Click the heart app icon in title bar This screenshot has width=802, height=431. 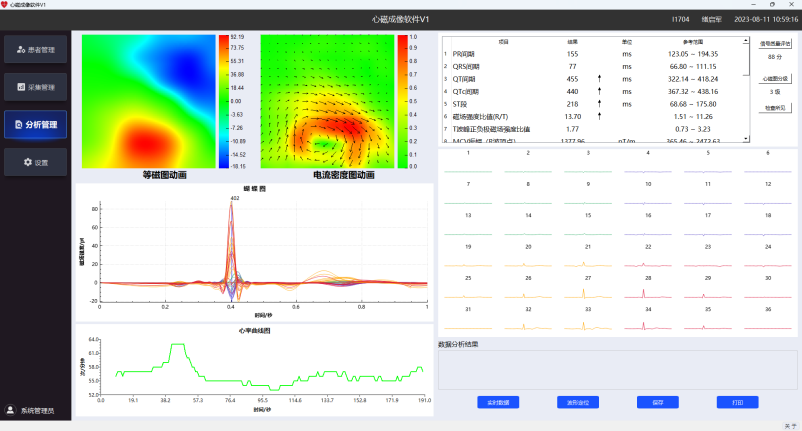(x=5, y=4)
